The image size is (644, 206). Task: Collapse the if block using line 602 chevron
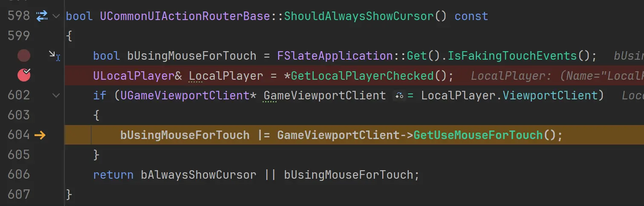pyautogui.click(x=56, y=96)
